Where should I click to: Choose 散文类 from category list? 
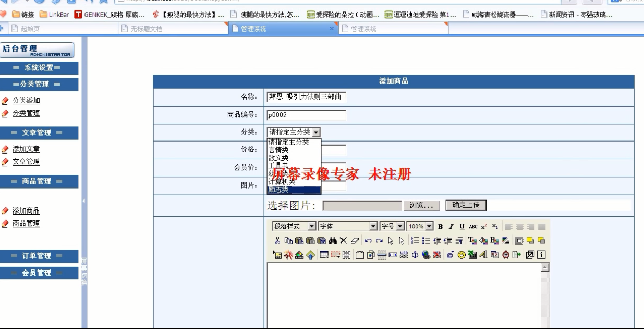coord(294,158)
